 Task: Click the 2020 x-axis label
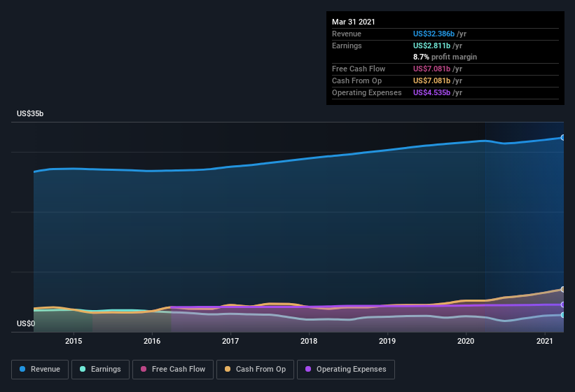point(466,341)
